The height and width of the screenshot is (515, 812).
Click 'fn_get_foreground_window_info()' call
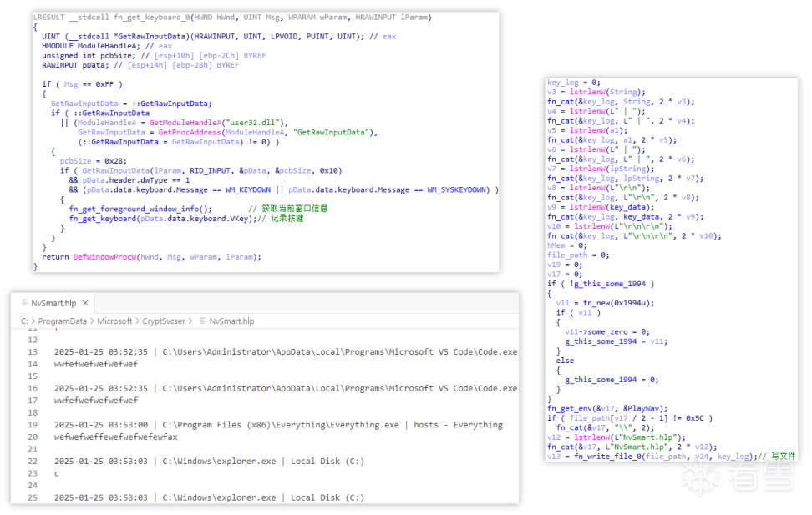pos(139,210)
